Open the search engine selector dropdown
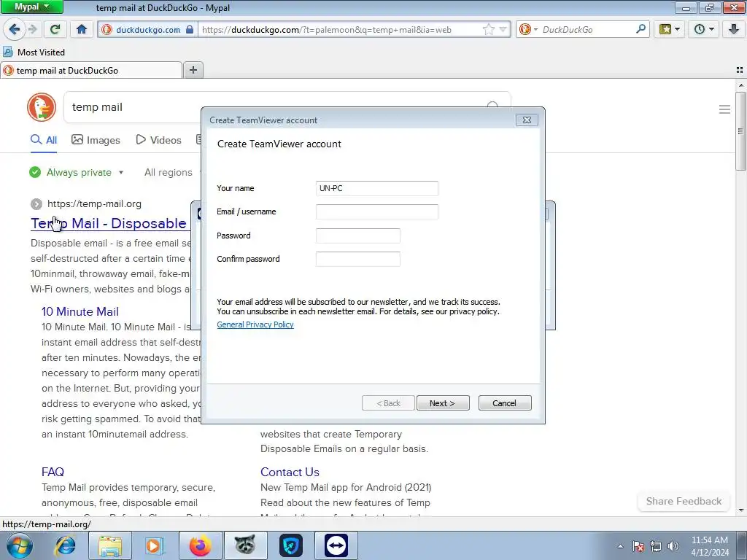The height and width of the screenshot is (560, 747). [x=529, y=29]
